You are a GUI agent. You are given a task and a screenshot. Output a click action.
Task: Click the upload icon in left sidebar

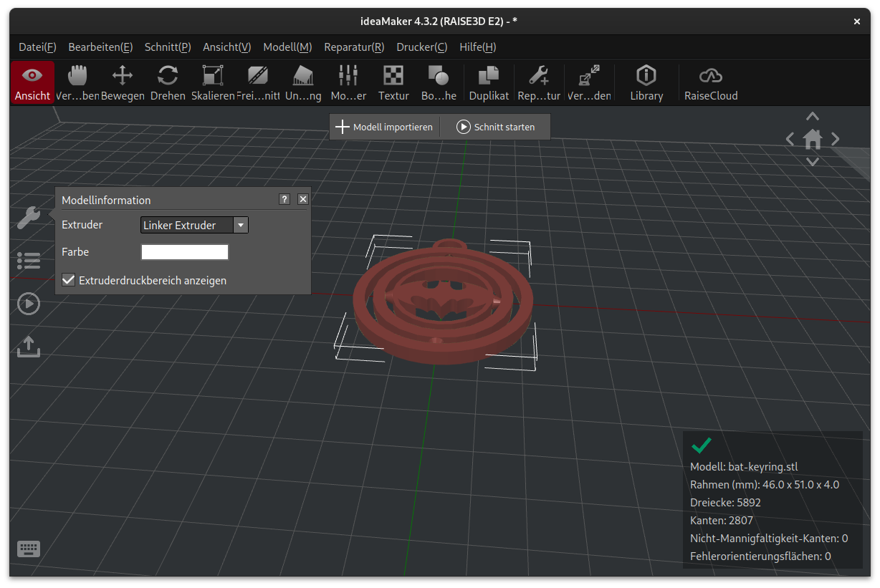[29, 347]
